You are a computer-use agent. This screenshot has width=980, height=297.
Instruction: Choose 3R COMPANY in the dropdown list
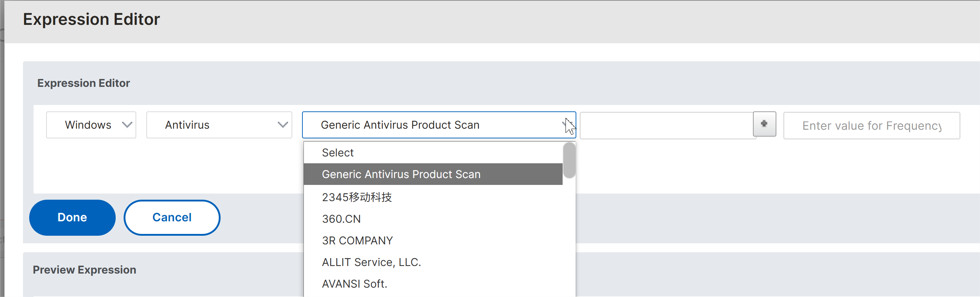pyautogui.click(x=433, y=240)
